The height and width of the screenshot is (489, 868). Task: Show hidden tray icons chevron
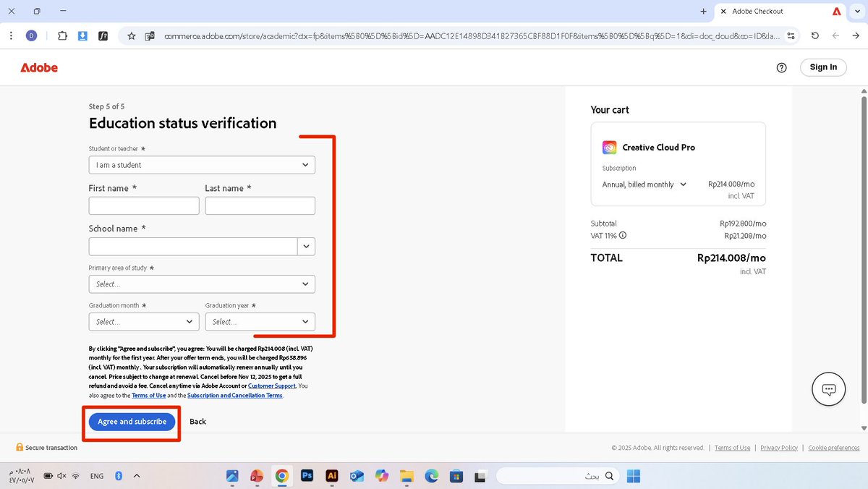[137, 476]
